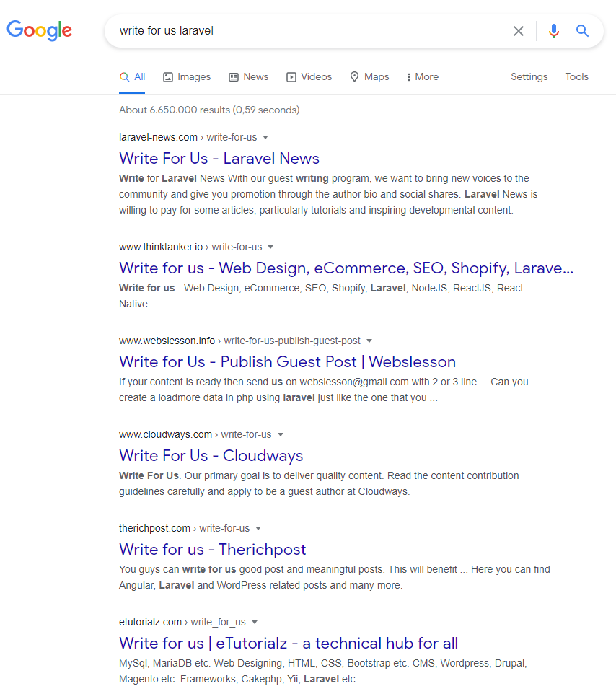Click the Therichpost snippet text
The width and height of the screenshot is (616, 694).
coord(335,578)
